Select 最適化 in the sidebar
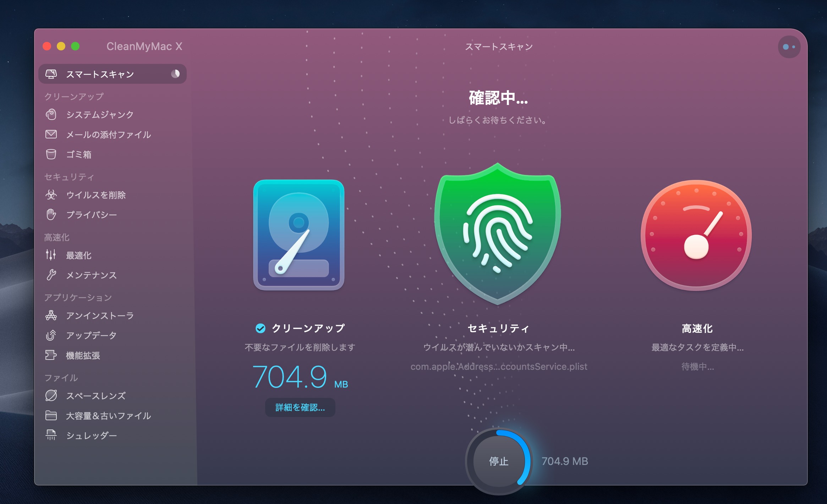 [x=112, y=255]
